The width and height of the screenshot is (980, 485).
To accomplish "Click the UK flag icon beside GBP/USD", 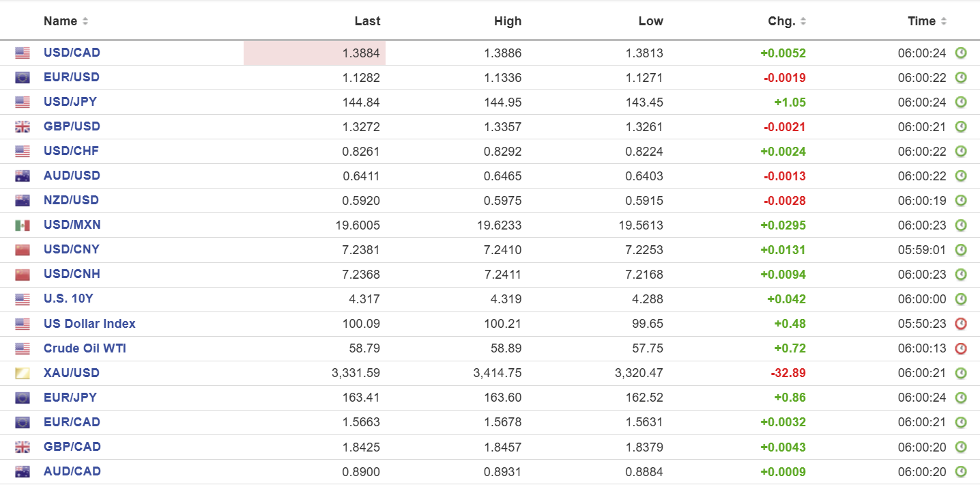I will (23, 127).
